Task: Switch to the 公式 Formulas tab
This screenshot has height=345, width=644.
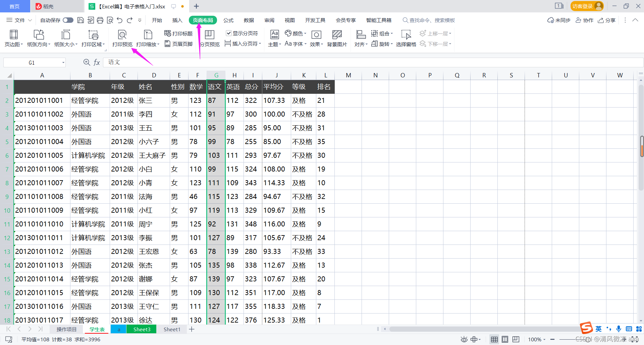Action: (x=228, y=20)
